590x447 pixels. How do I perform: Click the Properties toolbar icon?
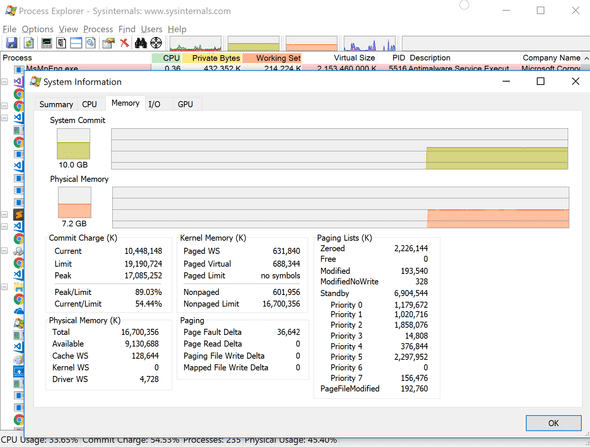(108, 43)
